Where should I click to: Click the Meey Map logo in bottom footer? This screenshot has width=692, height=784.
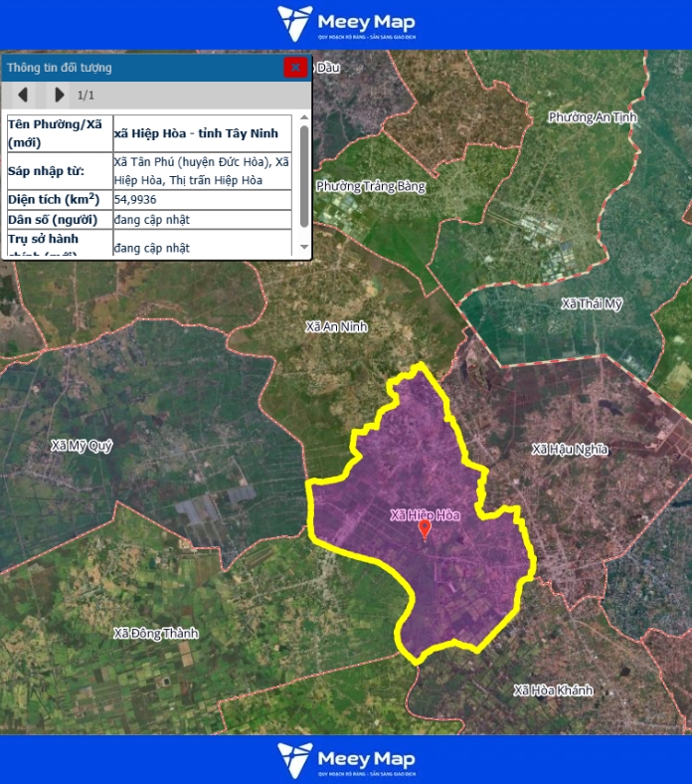click(346, 759)
